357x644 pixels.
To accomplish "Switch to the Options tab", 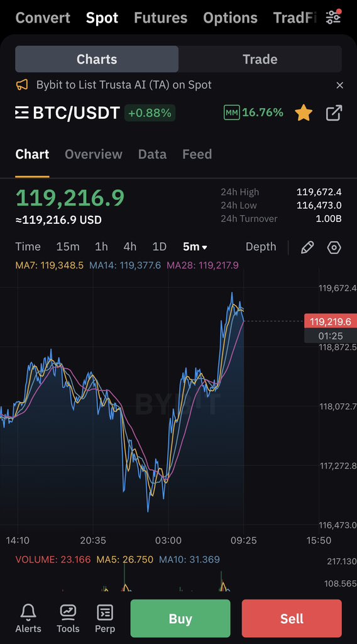I will tap(230, 18).
